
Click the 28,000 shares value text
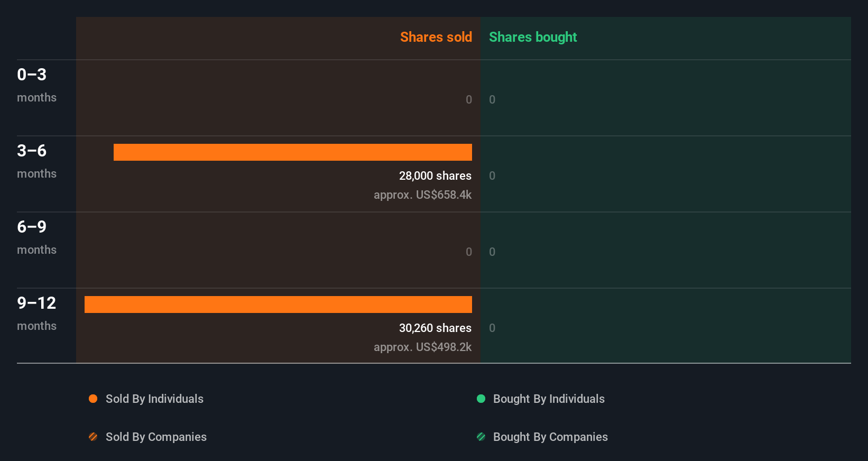coord(435,176)
